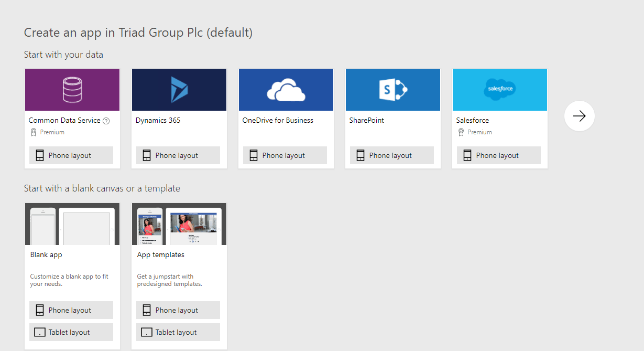Click the SharePoint logo tile
This screenshot has height=351, width=644.
click(x=393, y=90)
